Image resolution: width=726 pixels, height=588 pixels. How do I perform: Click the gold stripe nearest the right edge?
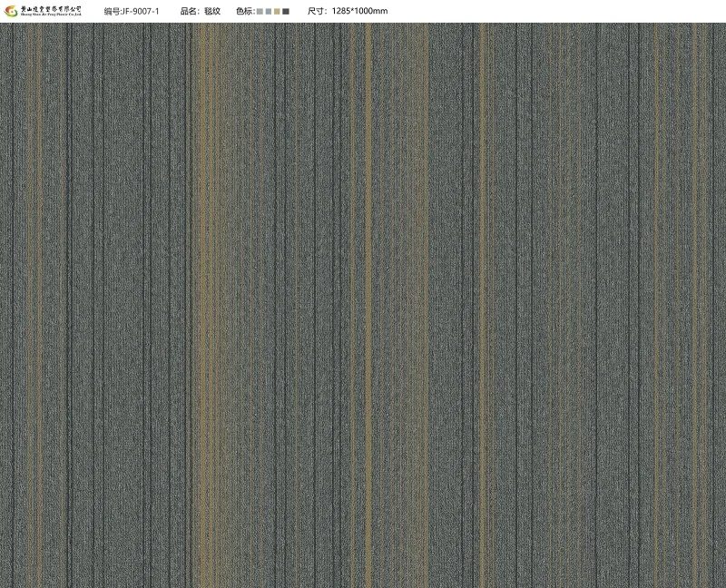(x=696, y=305)
